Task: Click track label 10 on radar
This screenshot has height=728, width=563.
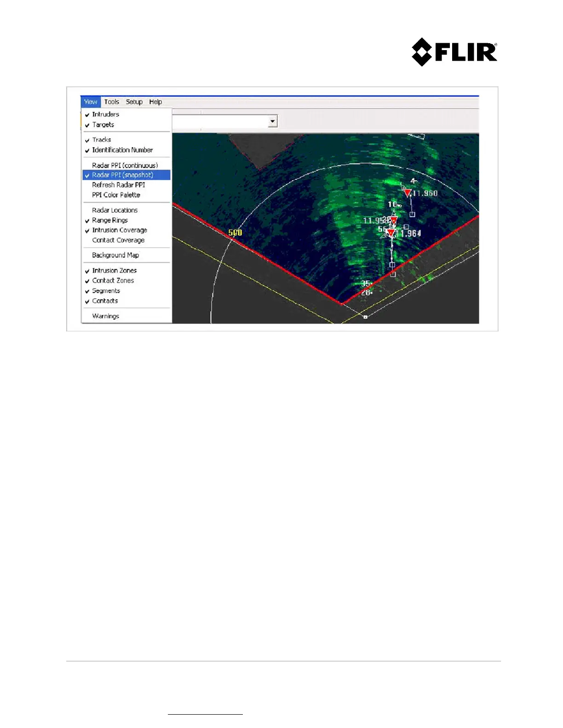Action: click(x=392, y=205)
